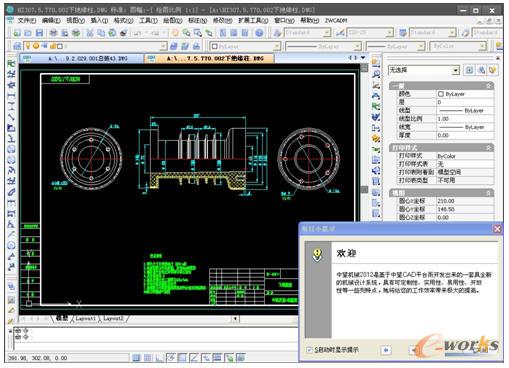Click the Print icon in the top toolbar

click(x=54, y=33)
